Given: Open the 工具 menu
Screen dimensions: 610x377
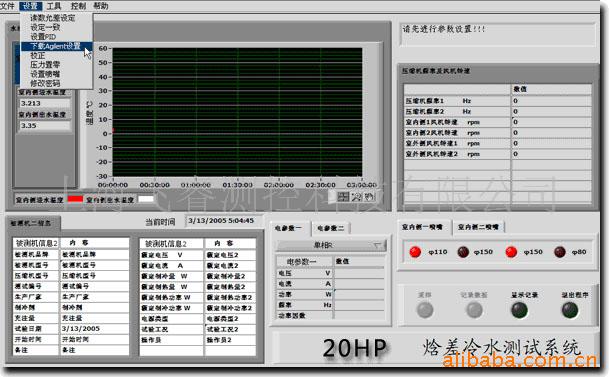Looking at the screenshot, I should [x=54, y=6].
